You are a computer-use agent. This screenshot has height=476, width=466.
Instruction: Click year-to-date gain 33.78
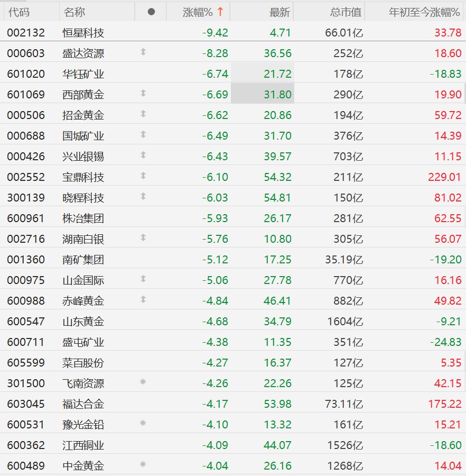448,33
